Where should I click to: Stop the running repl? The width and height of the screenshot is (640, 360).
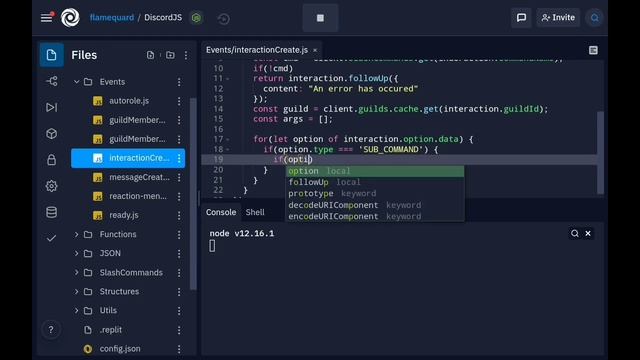point(320,18)
